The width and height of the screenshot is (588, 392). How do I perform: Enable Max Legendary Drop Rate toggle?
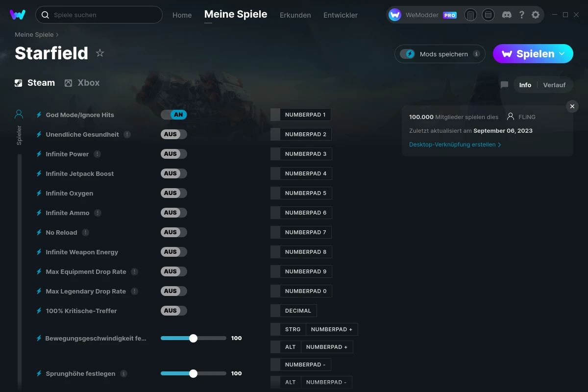pos(174,291)
